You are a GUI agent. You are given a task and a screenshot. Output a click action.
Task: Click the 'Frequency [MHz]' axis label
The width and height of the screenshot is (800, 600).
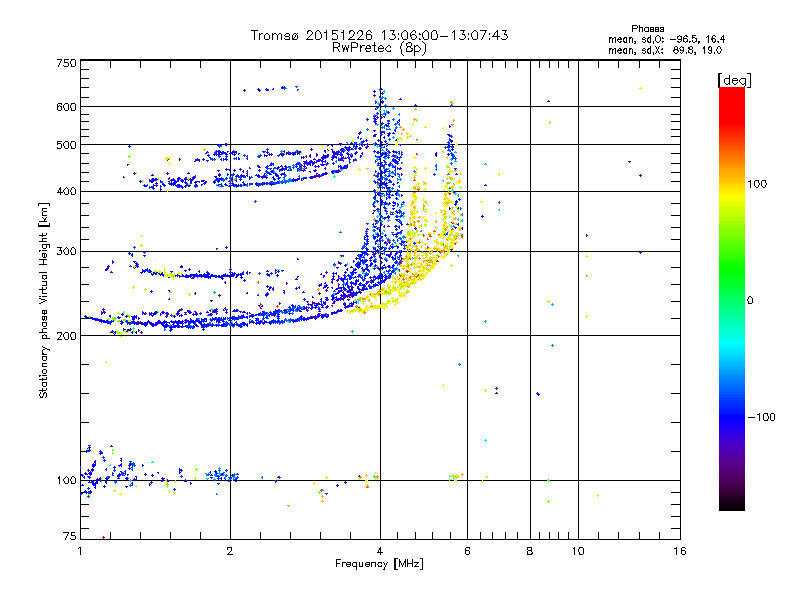click(379, 564)
